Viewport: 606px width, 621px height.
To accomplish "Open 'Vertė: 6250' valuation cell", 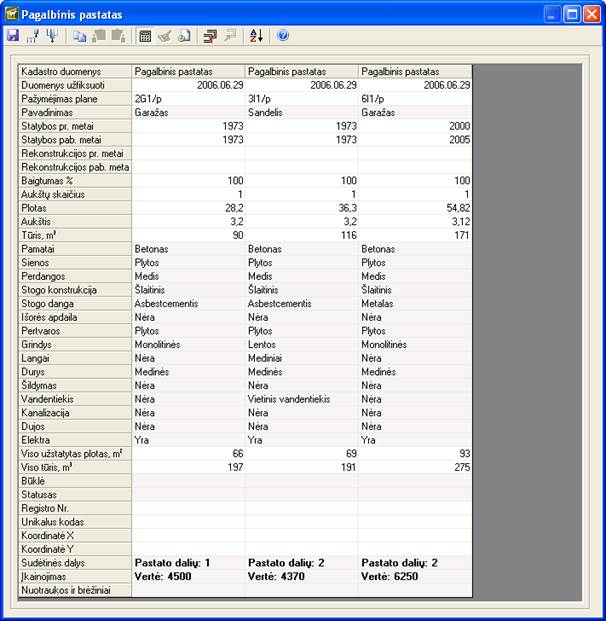I will 415,576.
